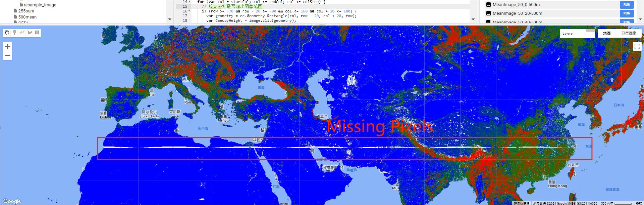Click the Hong Kong map label
This screenshot has height=205, width=644.
point(557,186)
